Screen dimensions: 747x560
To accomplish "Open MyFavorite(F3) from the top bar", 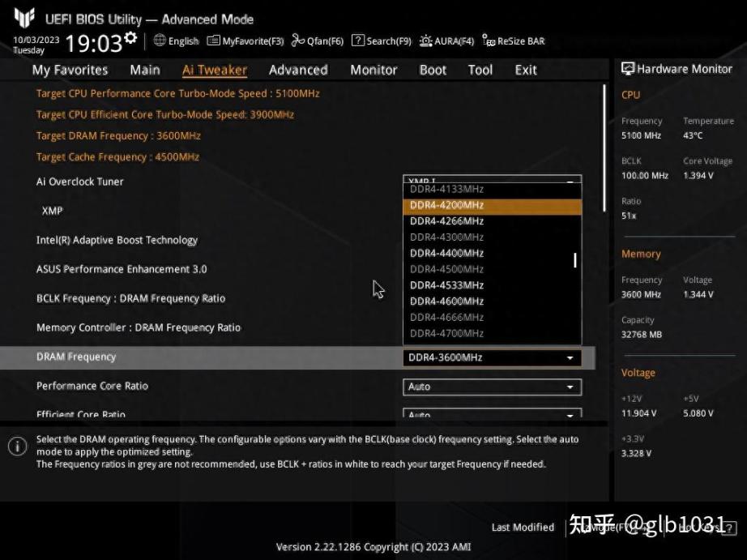I will pyautogui.click(x=245, y=41).
